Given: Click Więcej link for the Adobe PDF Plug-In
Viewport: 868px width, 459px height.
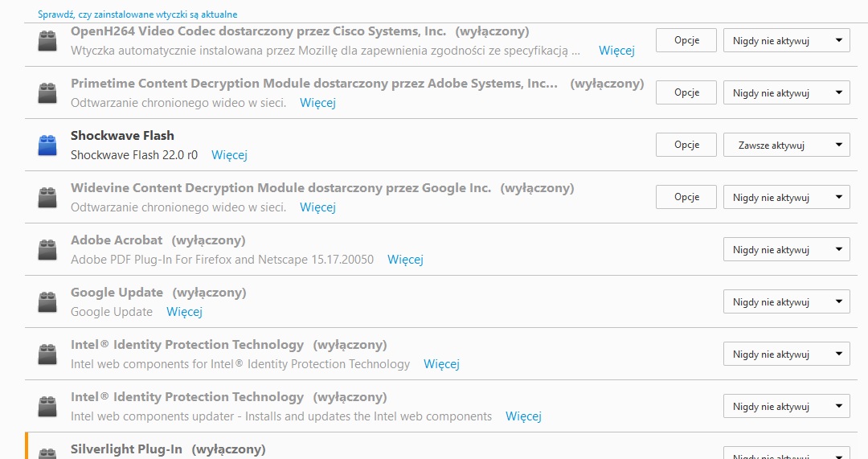Looking at the screenshot, I should click(x=405, y=259).
